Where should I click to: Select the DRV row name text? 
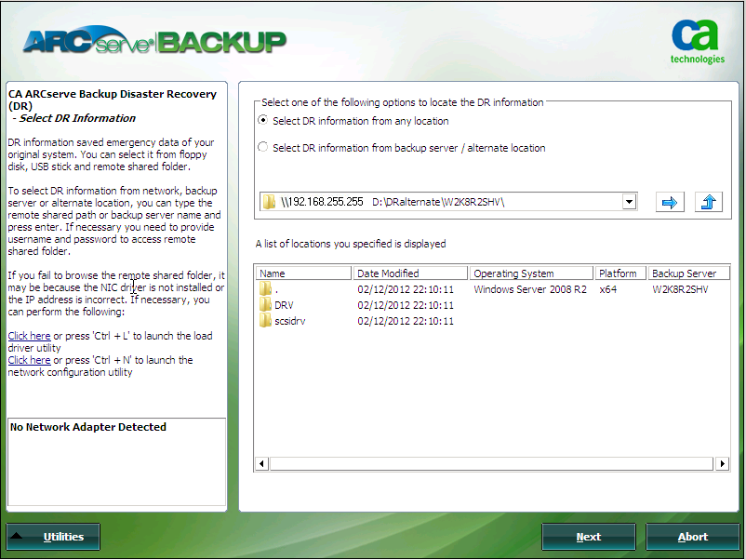(x=284, y=305)
